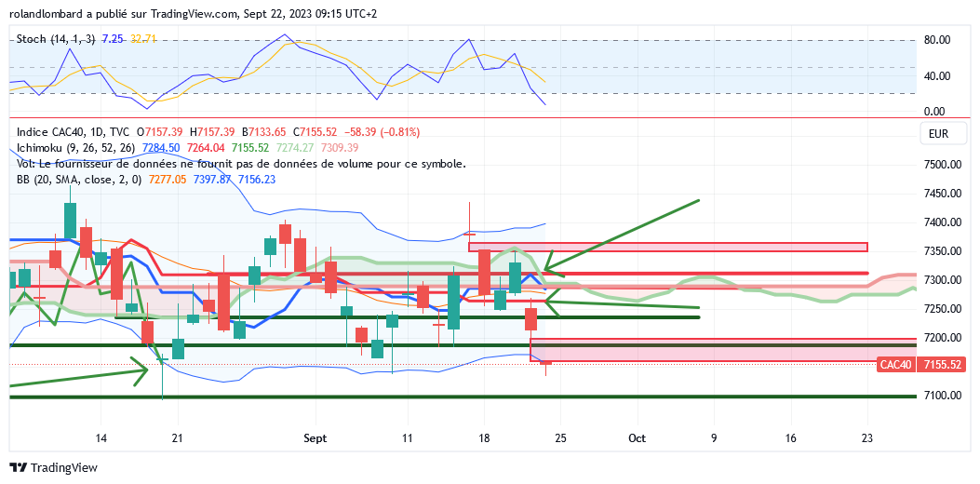Click the 9 date label on time axis
The width and height of the screenshot is (980, 484).
(713, 437)
